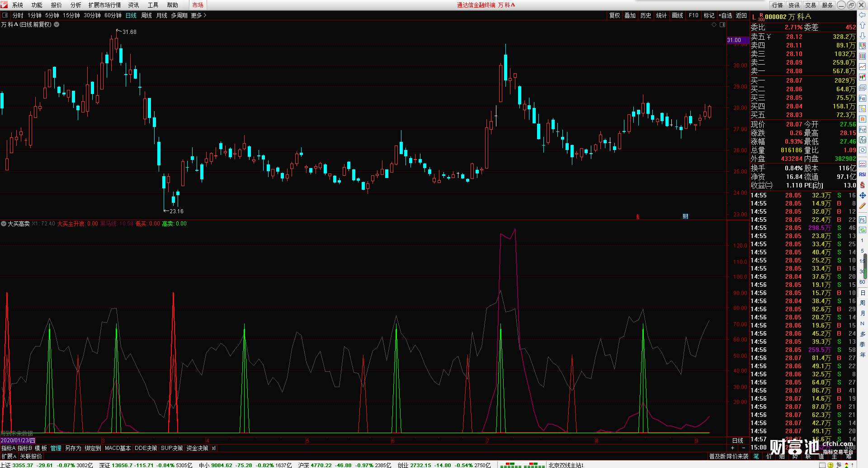Click the 另存为 button
This screenshot has width=868, height=468.
(x=73, y=448)
